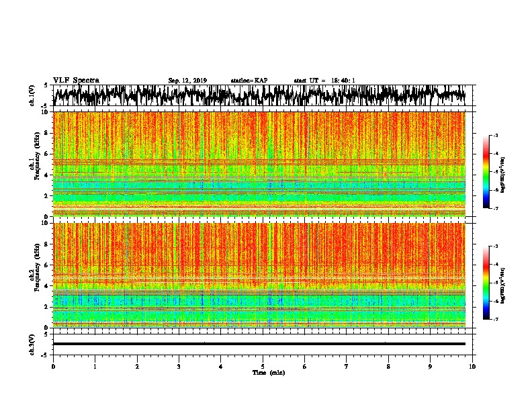The width and height of the screenshot is (532, 411).
Task: Click time axis tick label "5"
Action: click(263, 367)
